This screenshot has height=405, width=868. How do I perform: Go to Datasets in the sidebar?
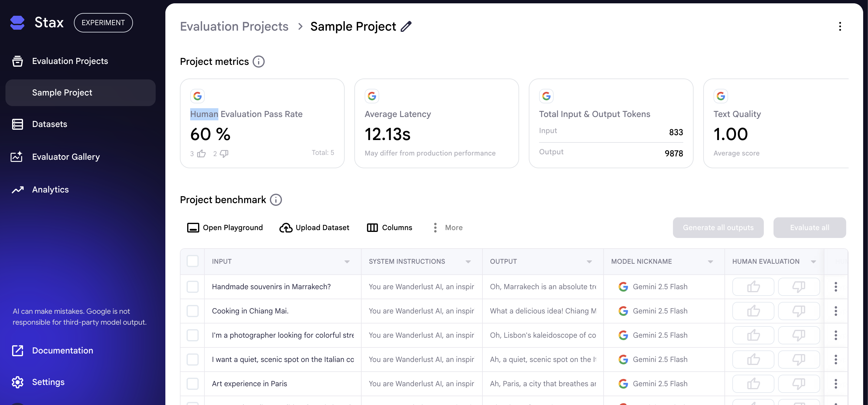click(x=50, y=124)
